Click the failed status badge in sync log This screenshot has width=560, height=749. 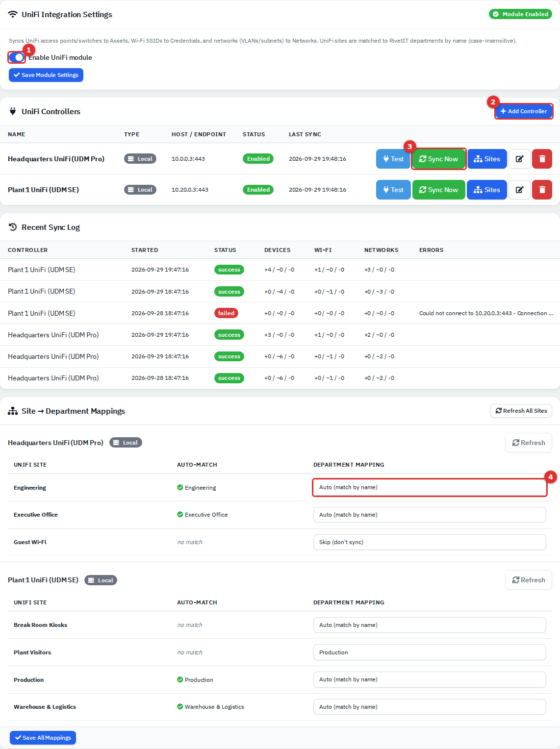coord(226,313)
